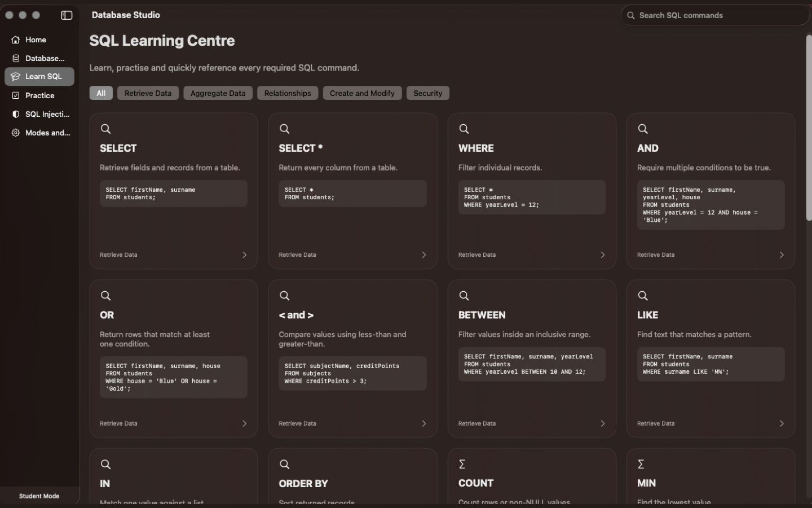The width and height of the screenshot is (812, 508).
Task: Click the Student Mode button
Action: pos(39,496)
